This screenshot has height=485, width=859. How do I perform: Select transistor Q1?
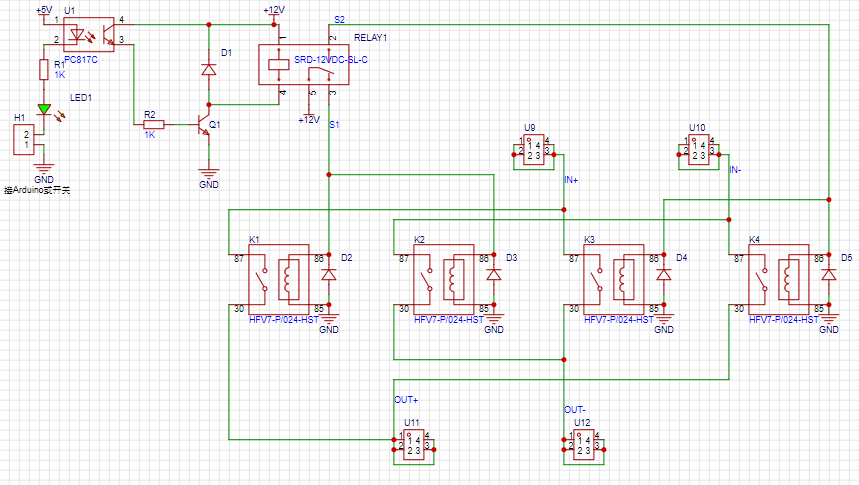[207, 125]
